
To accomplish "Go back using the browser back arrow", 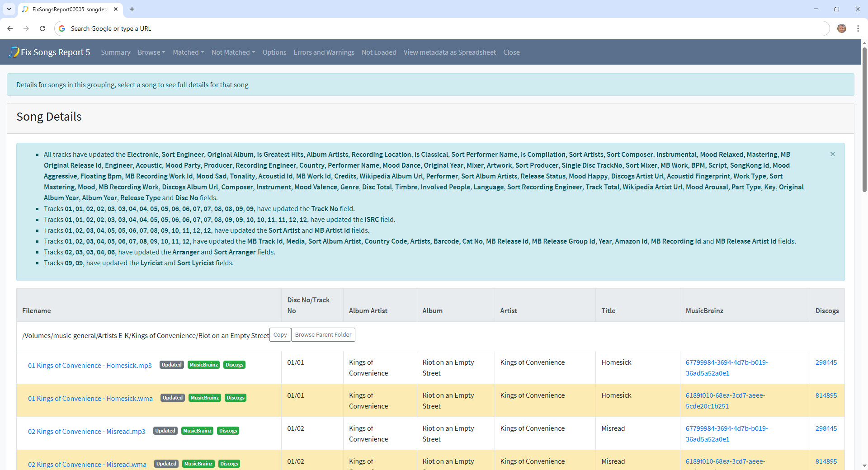I will pyautogui.click(x=10, y=28).
